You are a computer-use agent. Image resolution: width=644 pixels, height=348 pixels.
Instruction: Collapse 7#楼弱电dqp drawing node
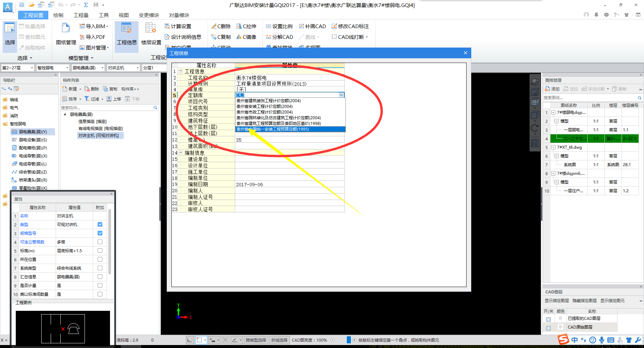553,112
